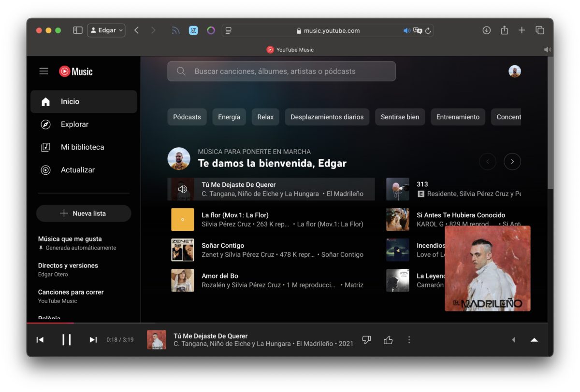Toggle Safari sidebar

pos(78,30)
